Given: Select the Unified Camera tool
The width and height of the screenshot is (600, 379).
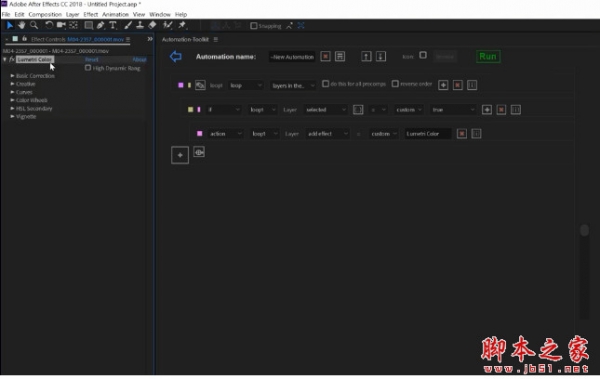Looking at the screenshot, I should (x=61, y=25).
